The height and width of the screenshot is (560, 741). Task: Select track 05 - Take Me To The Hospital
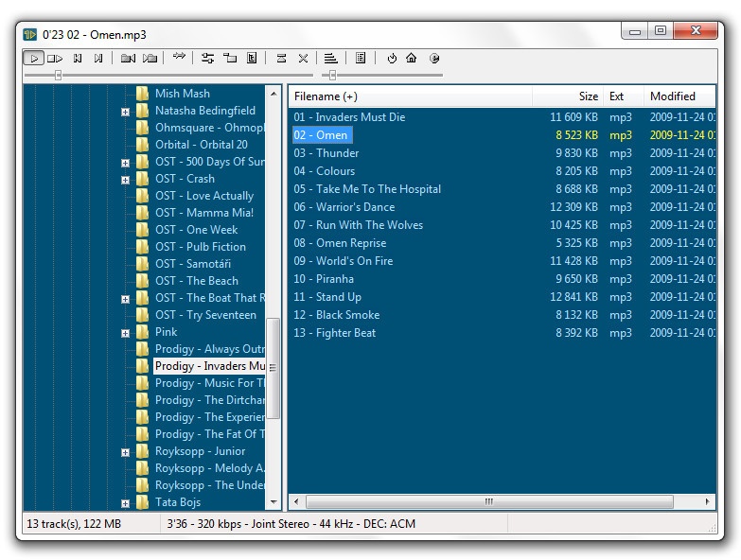coord(367,189)
